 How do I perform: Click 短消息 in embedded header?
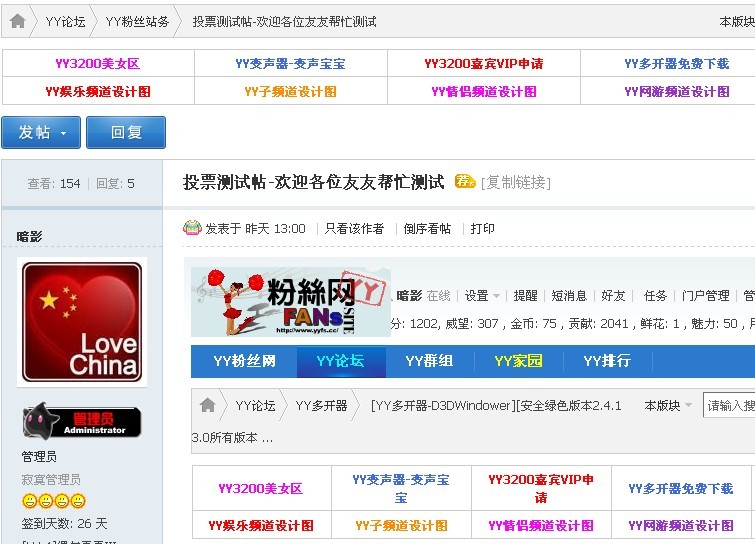coord(569,296)
